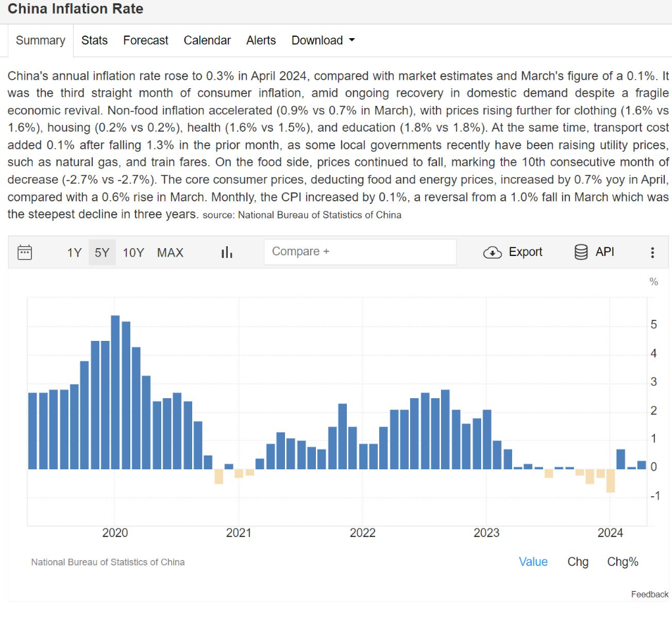Switch chart to Chg view

coord(578,561)
